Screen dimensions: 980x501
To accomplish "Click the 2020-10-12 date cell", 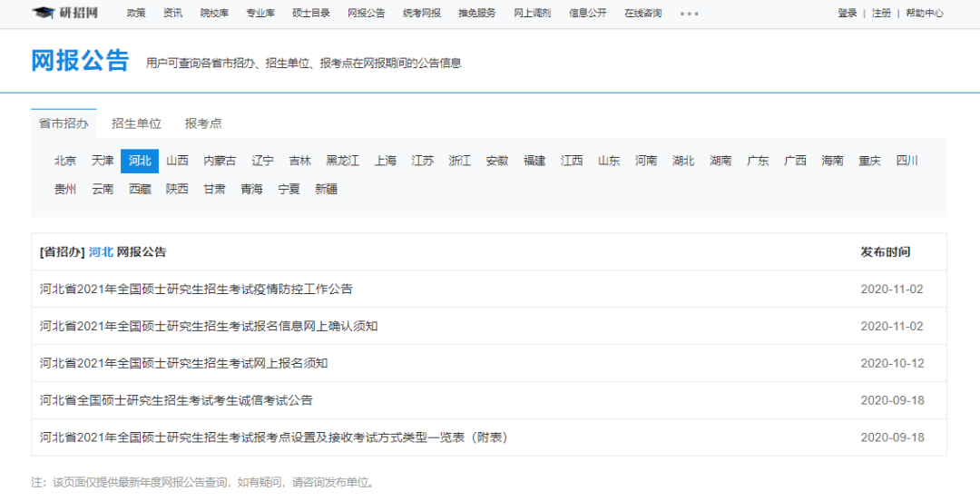I will [x=892, y=363].
